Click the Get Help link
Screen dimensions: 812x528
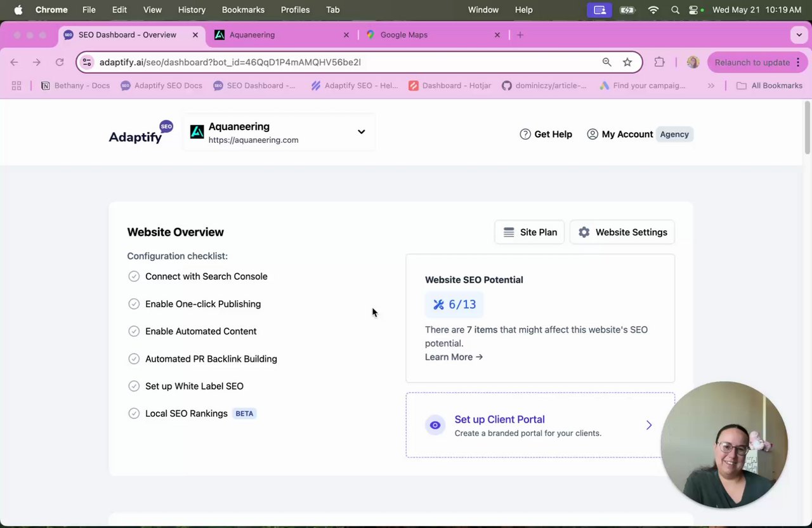coord(546,134)
